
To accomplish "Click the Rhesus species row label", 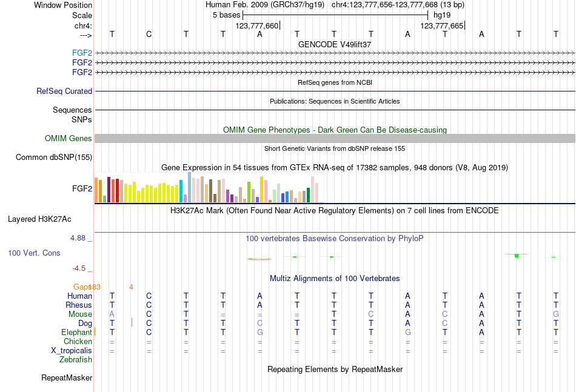I will click(79, 305).
